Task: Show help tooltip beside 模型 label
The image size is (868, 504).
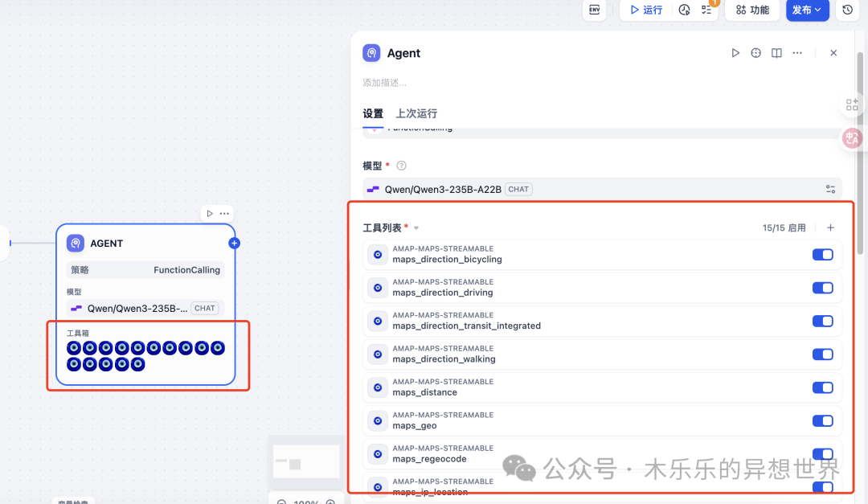Action: point(401,166)
